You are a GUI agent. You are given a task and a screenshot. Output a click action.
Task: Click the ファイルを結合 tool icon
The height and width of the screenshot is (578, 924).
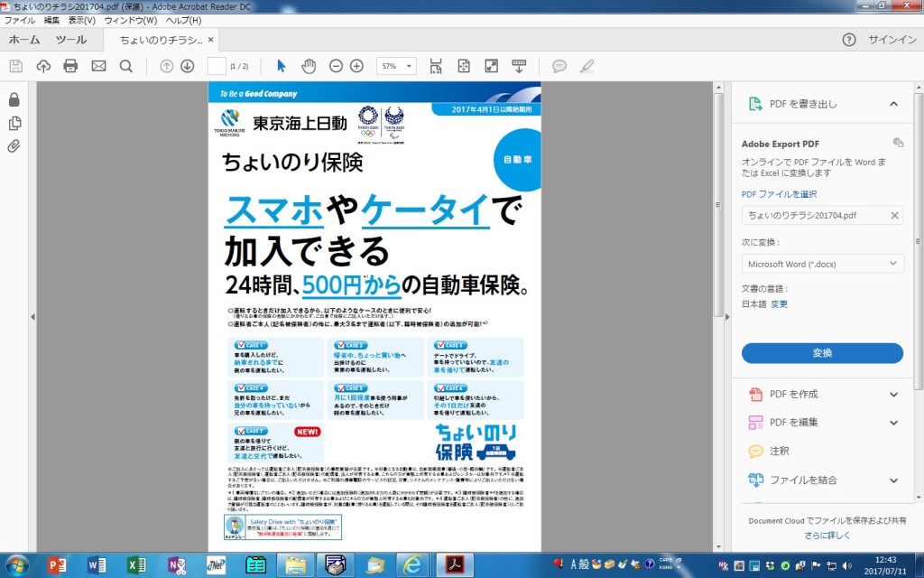pyautogui.click(x=755, y=480)
